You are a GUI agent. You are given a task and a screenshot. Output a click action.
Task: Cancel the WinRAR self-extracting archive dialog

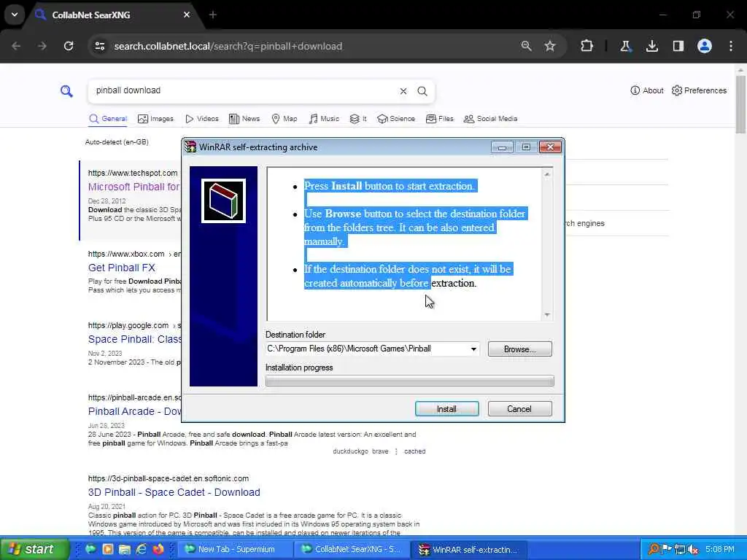click(x=519, y=408)
